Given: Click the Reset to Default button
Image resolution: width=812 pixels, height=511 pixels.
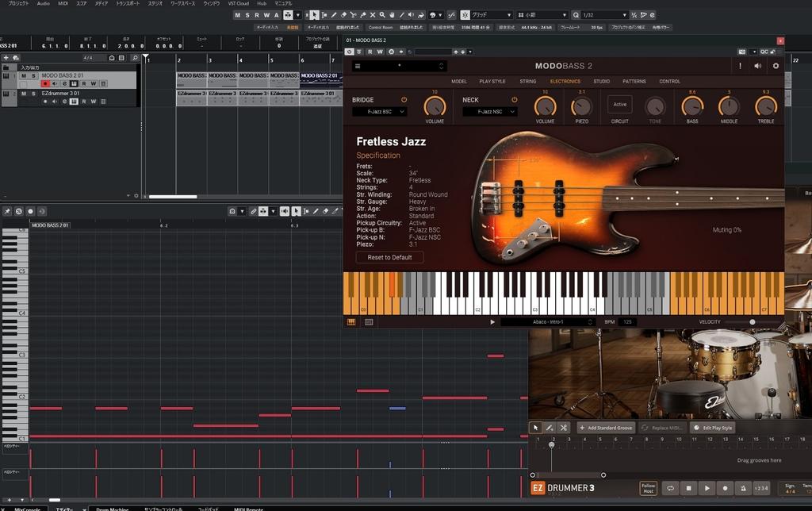Looking at the screenshot, I should 389,257.
